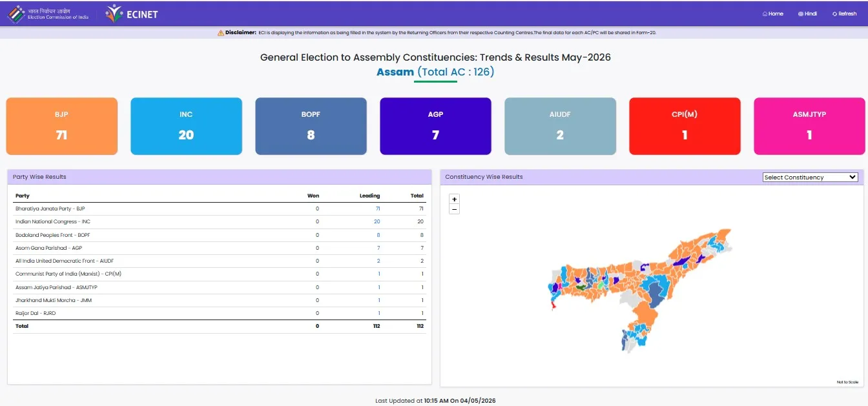Click the 'Party' column header
Image resolution: width=868 pixels, height=406 pixels.
23,196
